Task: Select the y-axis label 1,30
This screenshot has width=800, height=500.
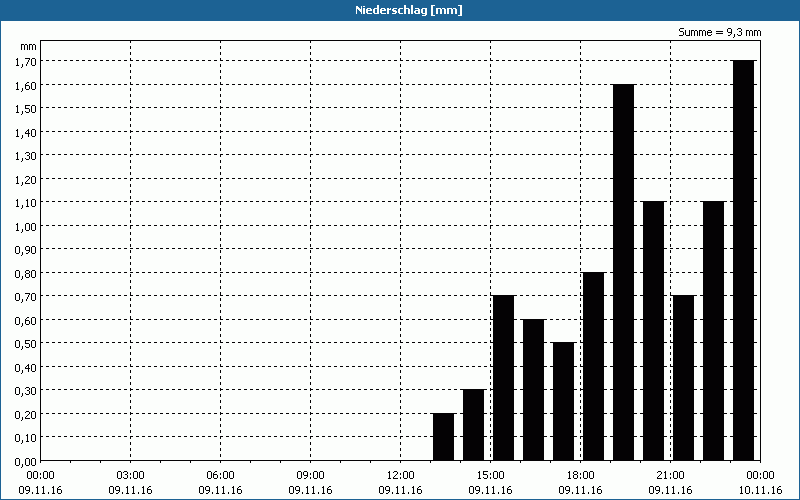Action: point(26,156)
